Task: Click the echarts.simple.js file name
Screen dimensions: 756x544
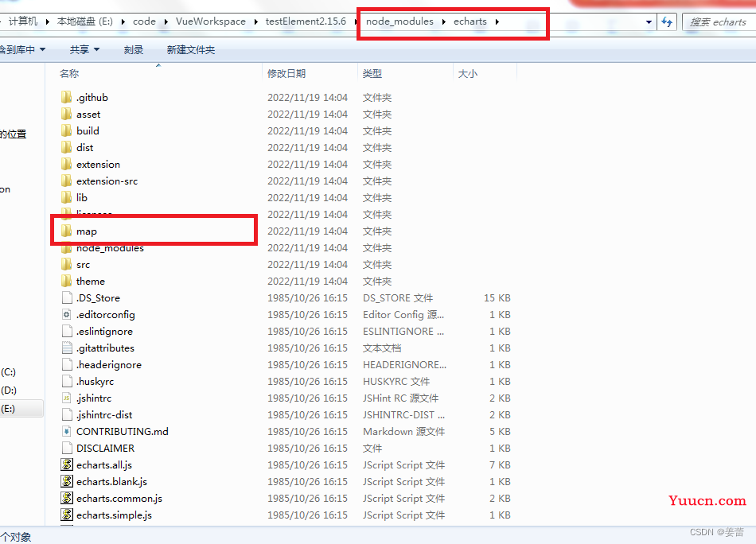Action: click(114, 515)
